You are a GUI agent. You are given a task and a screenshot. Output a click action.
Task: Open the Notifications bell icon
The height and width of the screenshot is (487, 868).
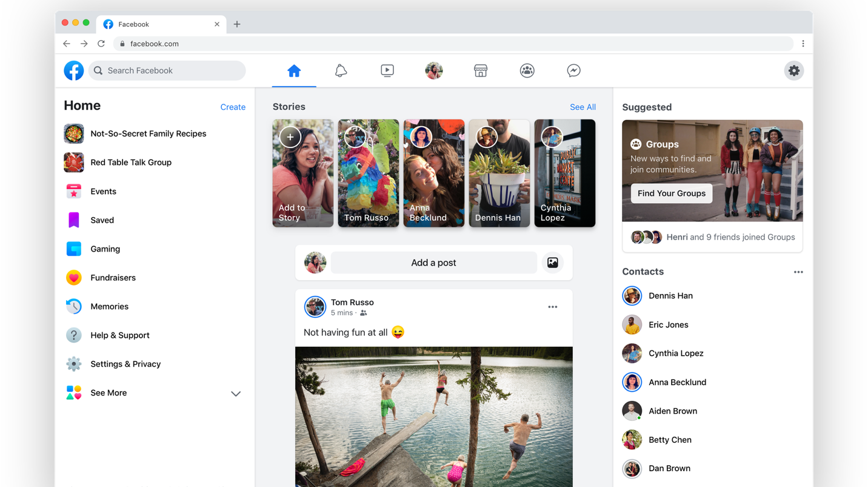point(341,70)
